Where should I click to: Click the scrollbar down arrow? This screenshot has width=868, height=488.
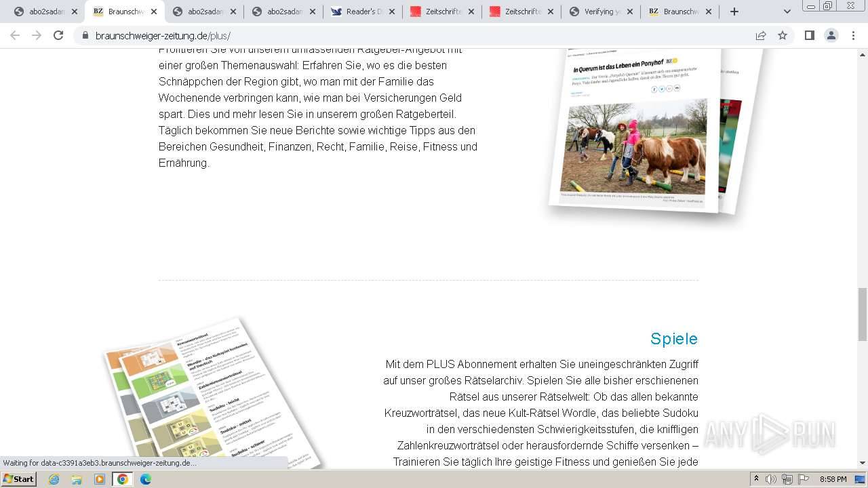(863, 463)
